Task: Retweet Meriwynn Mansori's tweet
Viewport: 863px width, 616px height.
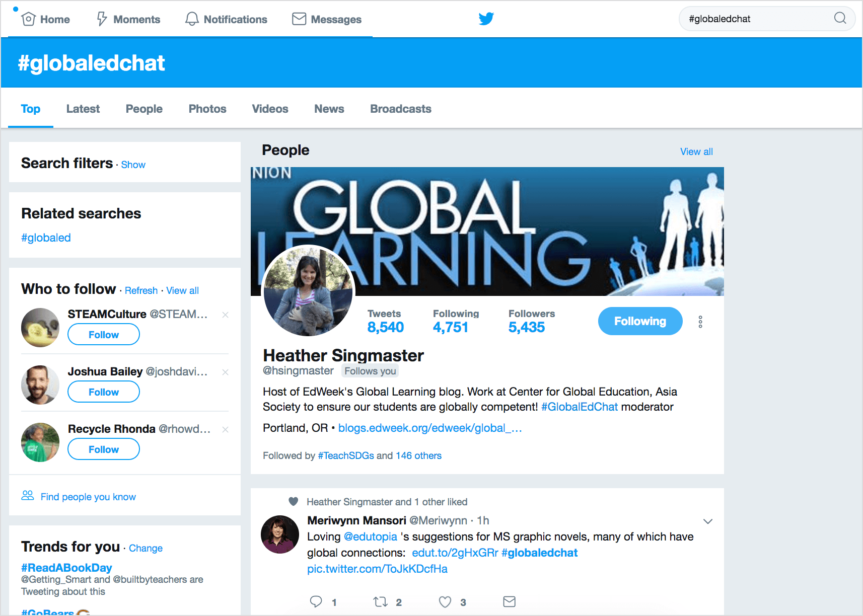Action: pyautogui.click(x=380, y=601)
